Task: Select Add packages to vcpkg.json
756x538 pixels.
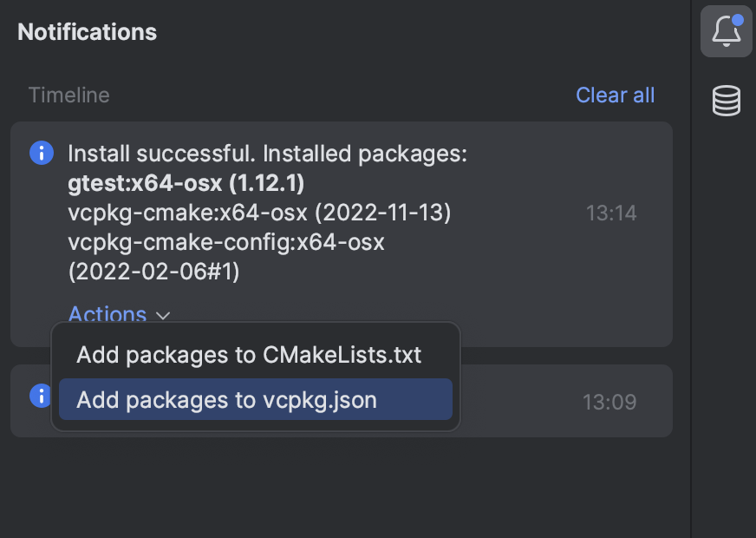Action: tap(226, 400)
